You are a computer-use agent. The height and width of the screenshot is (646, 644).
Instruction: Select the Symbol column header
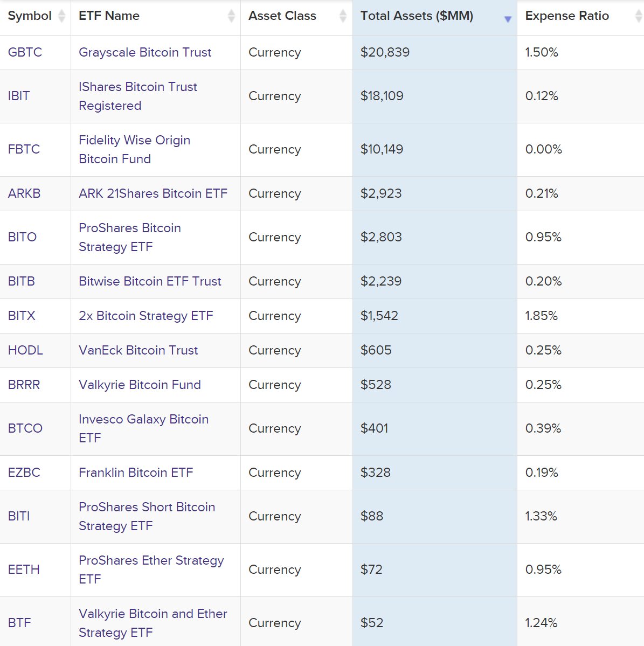coord(29,16)
